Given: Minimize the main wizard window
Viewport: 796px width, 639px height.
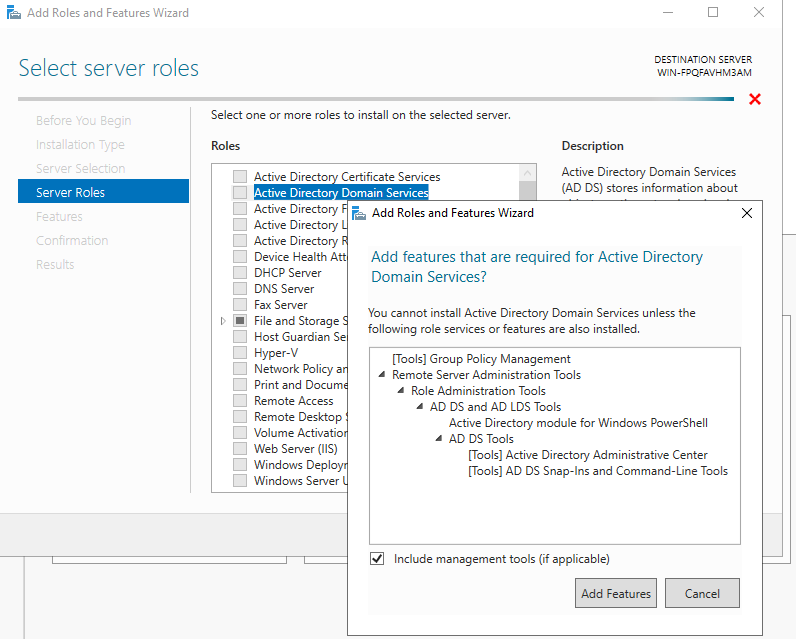Looking at the screenshot, I should coord(668,12).
